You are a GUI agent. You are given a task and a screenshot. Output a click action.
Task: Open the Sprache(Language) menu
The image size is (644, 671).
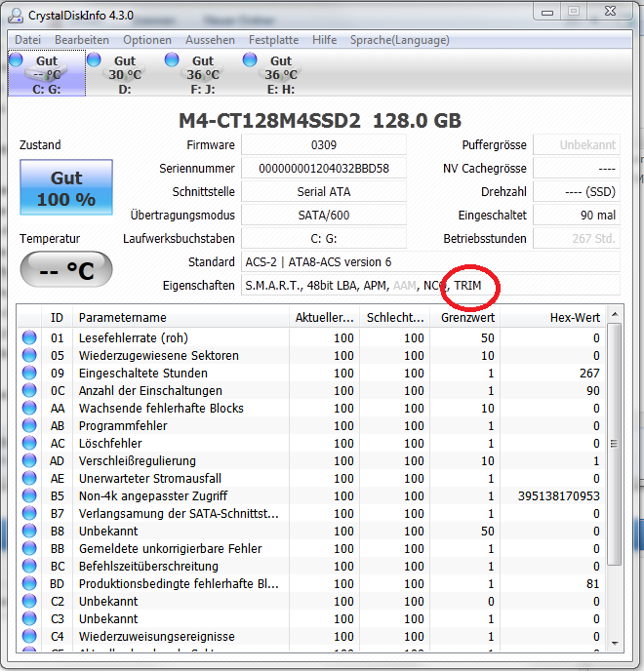click(400, 40)
